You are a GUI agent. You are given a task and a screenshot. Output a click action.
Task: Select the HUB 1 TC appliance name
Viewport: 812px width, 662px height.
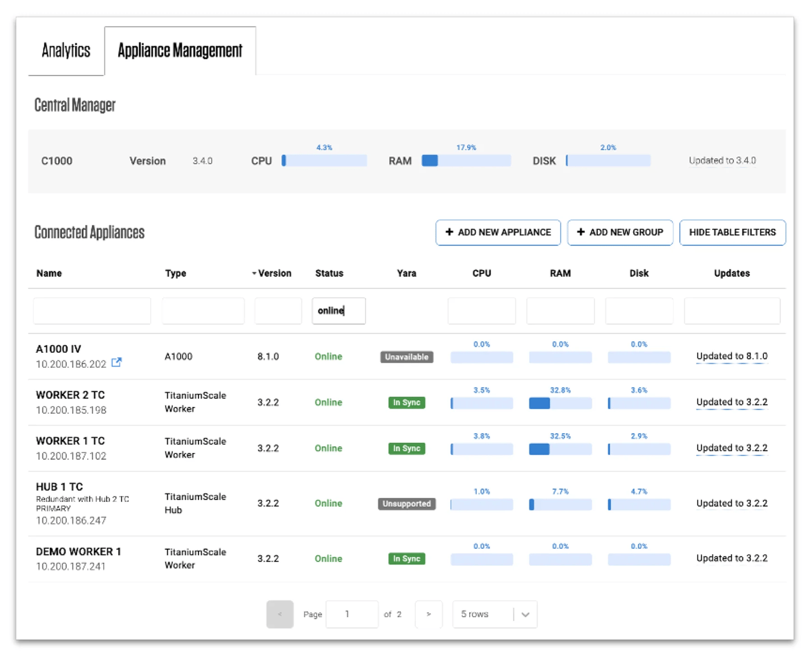pyautogui.click(x=59, y=487)
